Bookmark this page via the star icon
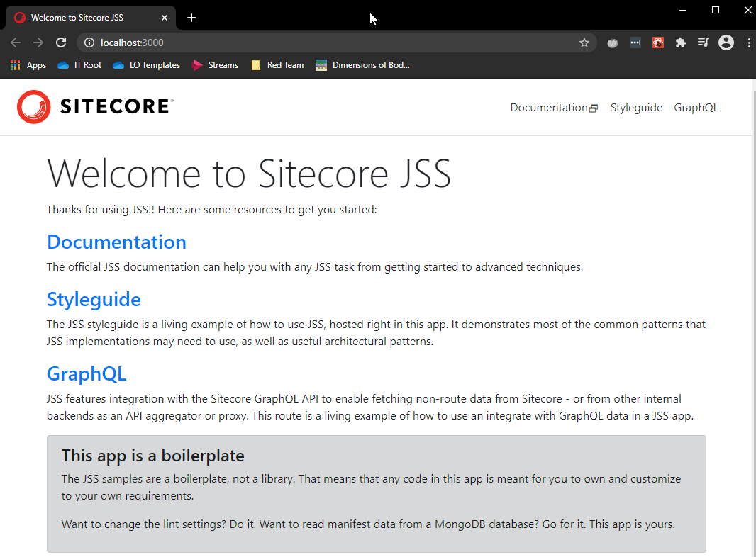Screen dimensions: 756x557 pyautogui.click(x=584, y=43)
